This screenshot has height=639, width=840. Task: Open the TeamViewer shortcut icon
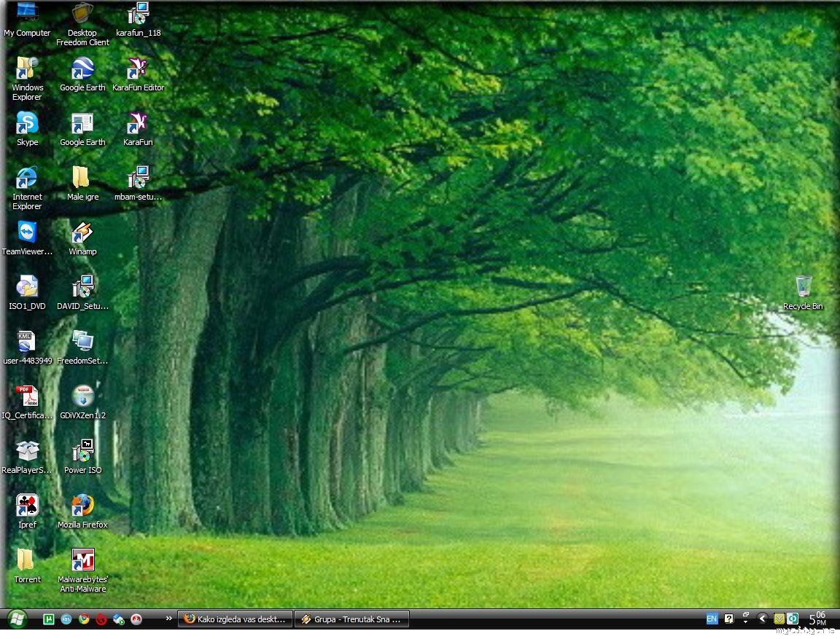pos(27,233)
